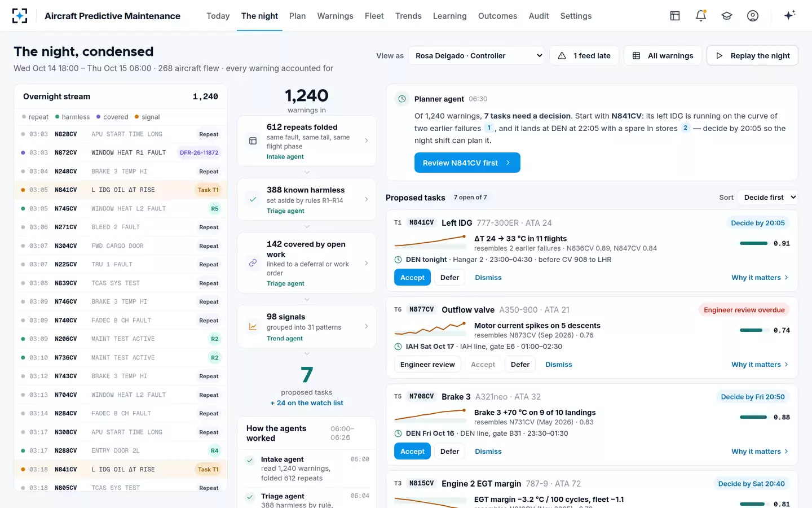Show All warnings
Screen dimensions: 812x508
click(x=663, y=55)
